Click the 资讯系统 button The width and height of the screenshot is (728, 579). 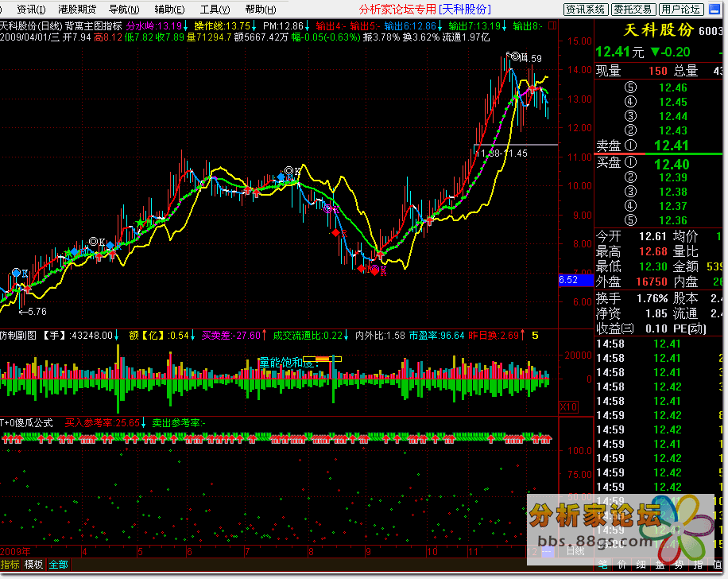coord(586,10)
